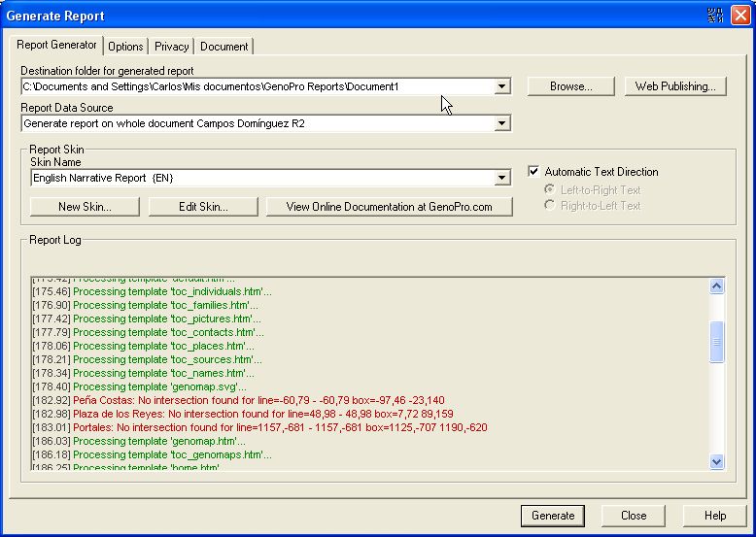Open the Privacy tab

pyautogui.click(x=172, y=47)
